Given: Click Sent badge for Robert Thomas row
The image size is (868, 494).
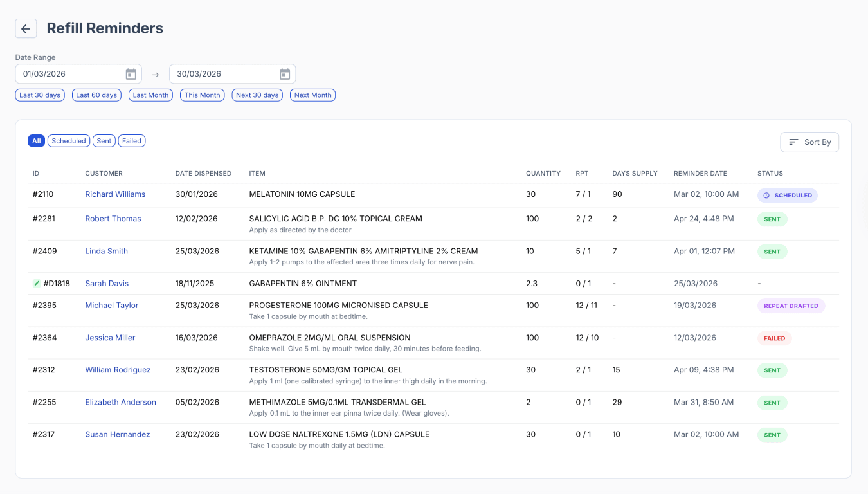Looking at the screenshot, I should pos(772,219).
